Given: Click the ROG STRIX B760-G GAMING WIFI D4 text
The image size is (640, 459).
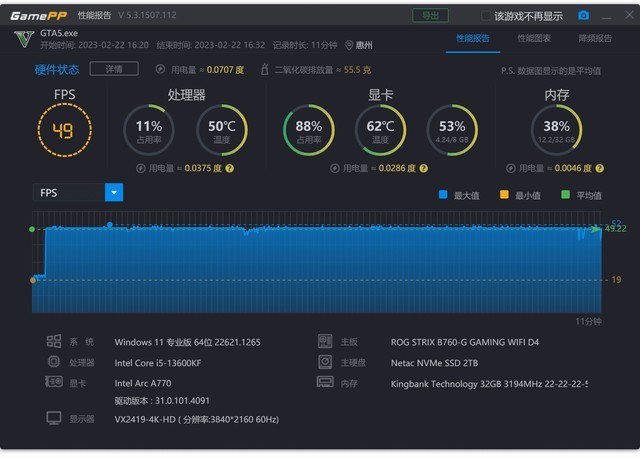Looking at the screenshot, I should [465, 342].
